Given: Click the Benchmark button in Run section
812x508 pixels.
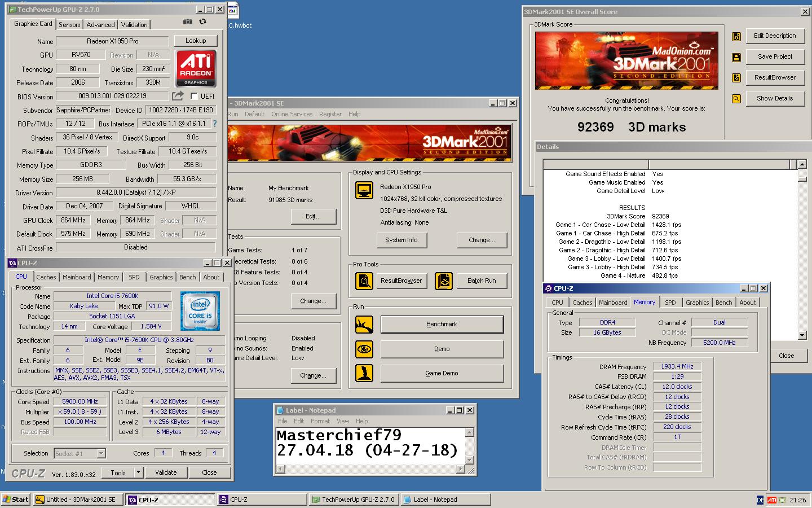Looking at the screenshot, I should point(442,325).
